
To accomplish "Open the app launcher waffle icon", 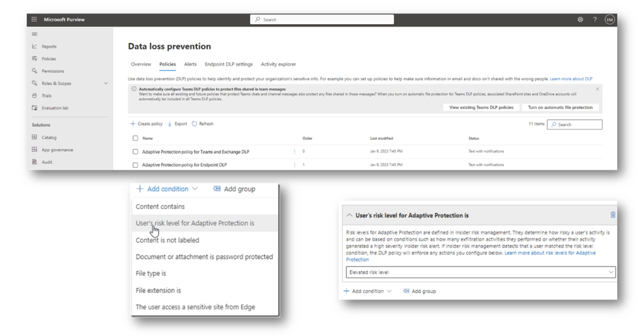I will [x=34, y=20].
